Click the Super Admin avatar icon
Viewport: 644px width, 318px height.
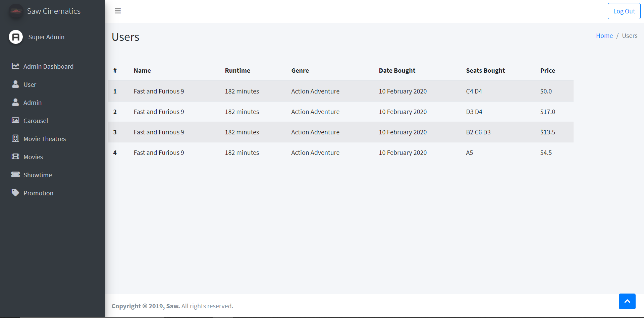tap(16, 37)
